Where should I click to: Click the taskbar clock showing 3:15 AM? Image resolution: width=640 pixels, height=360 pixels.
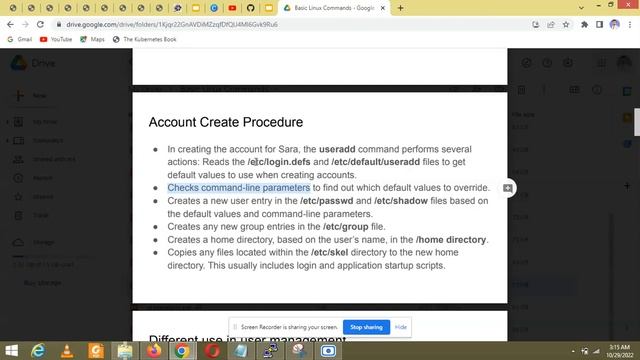pos(620,351)
